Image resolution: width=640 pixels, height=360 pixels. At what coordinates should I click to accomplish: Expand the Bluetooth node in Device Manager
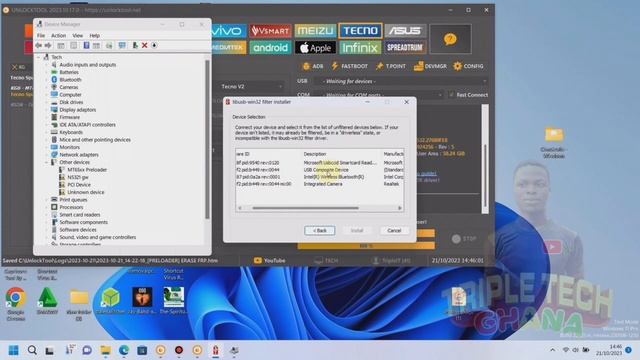47,80
